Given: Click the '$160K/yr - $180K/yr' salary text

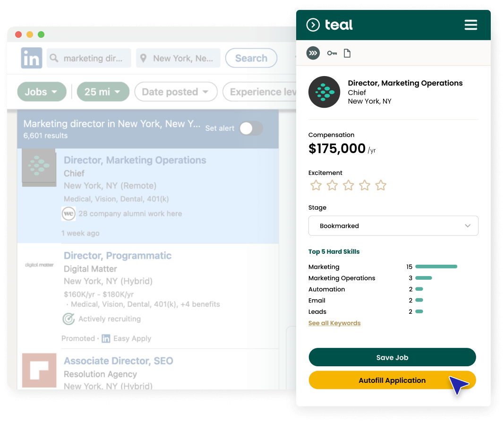Looking at the screenshot, I should (x=99, y=294).
